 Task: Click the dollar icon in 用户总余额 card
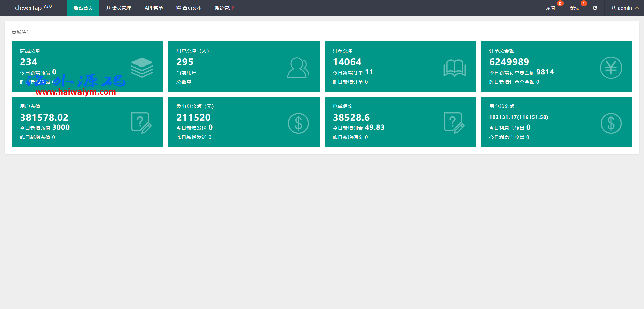click(x=611, y=123)
